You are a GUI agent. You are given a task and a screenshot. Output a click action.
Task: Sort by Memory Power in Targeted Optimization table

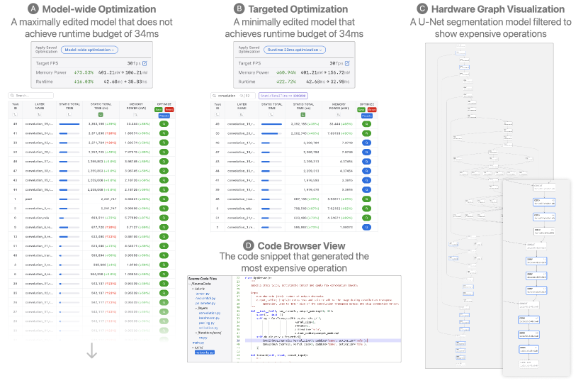[x=339, y=115]
